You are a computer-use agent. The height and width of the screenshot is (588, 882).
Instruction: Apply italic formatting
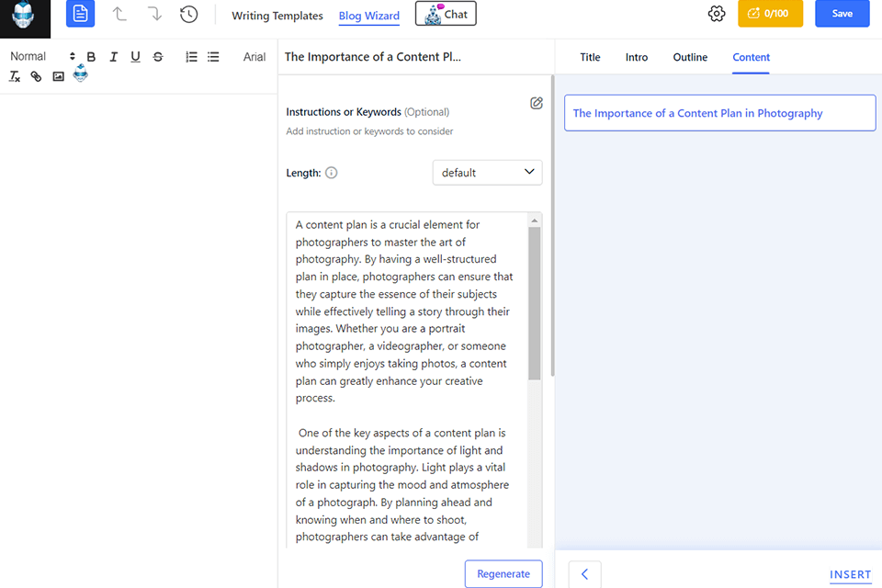tap(114, 57)
